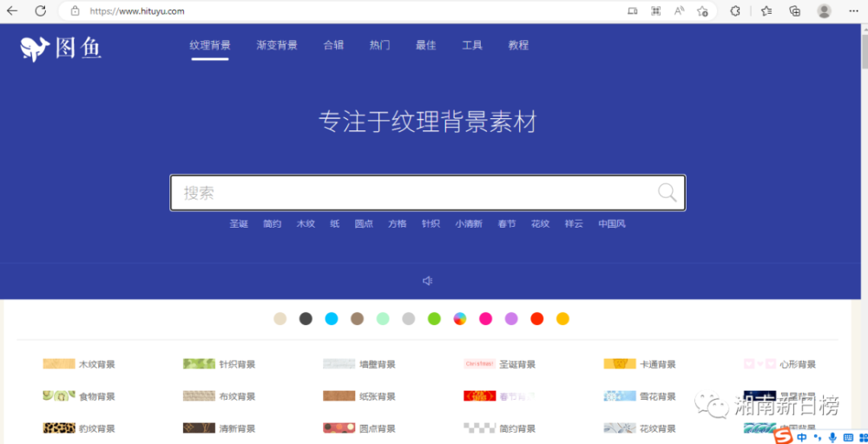Screen dimensions: 868x444
Task: Open immersive reader icon in address bar
Action: [632, 10]
